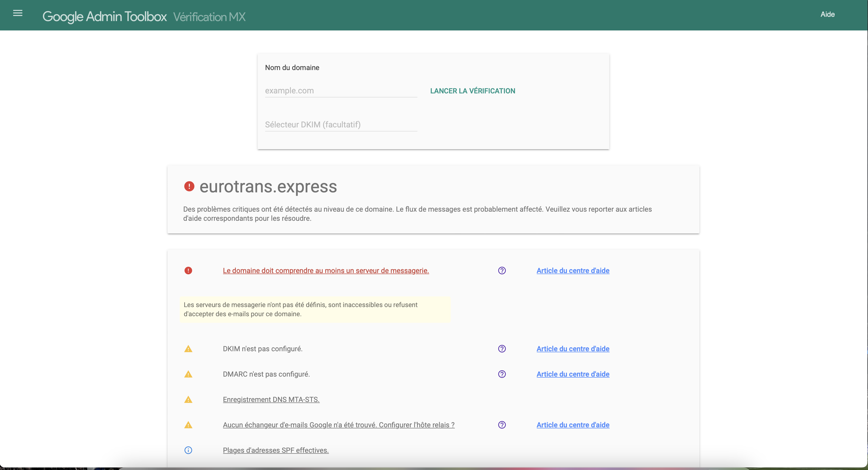Click the question mark icon in the DKIM row
The height and width of the screenshot is (470, 868).
pyautogui.click(x=502, y=349)
